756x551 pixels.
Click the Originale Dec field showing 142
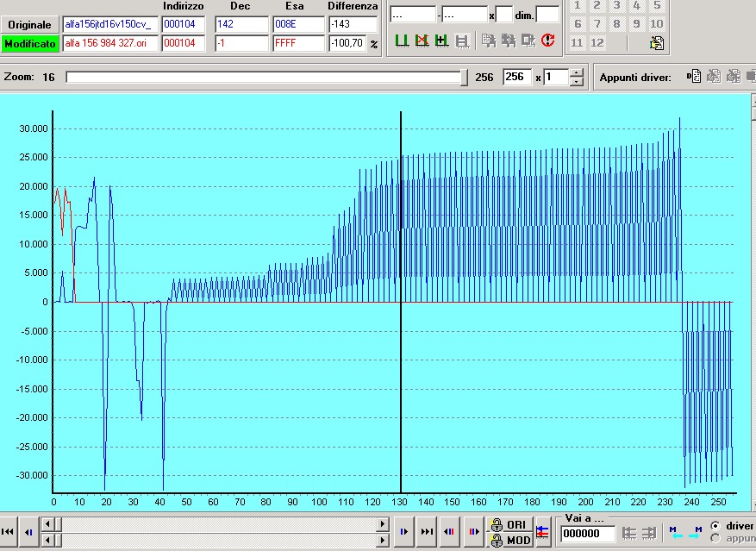click(x=241, y=25)
